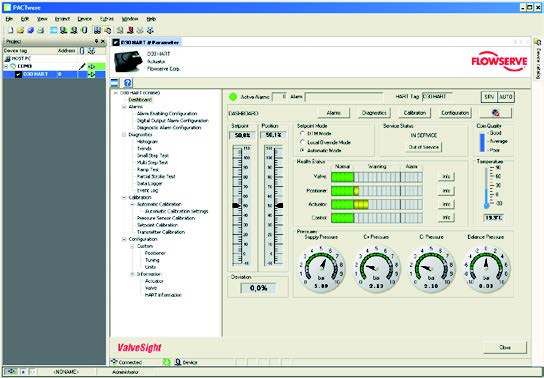The height and width of the screenshot is (378, 544).
Task: Click the device catalog toolbar icon
Action: click(x=97, y=31)
